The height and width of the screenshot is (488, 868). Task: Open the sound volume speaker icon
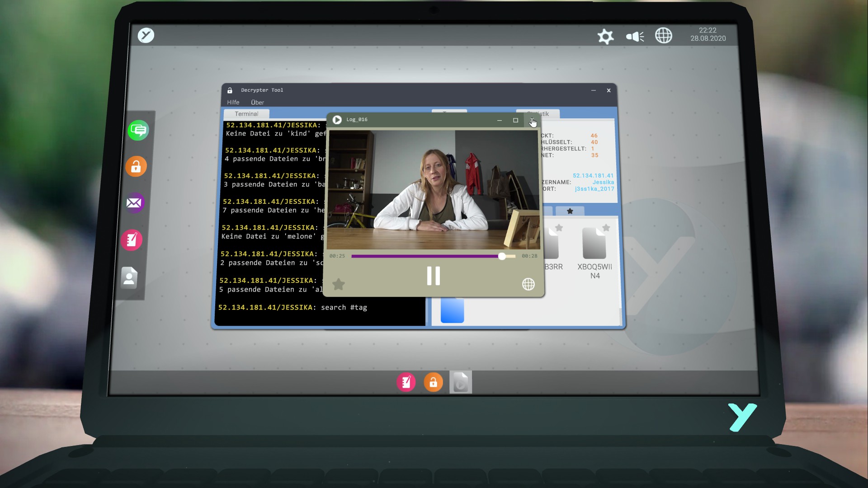(635, 37)
